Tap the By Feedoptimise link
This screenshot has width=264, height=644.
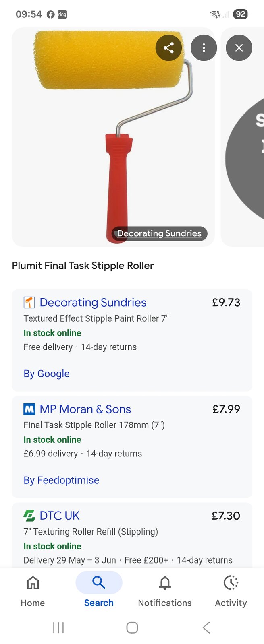[x=61, y=480]
